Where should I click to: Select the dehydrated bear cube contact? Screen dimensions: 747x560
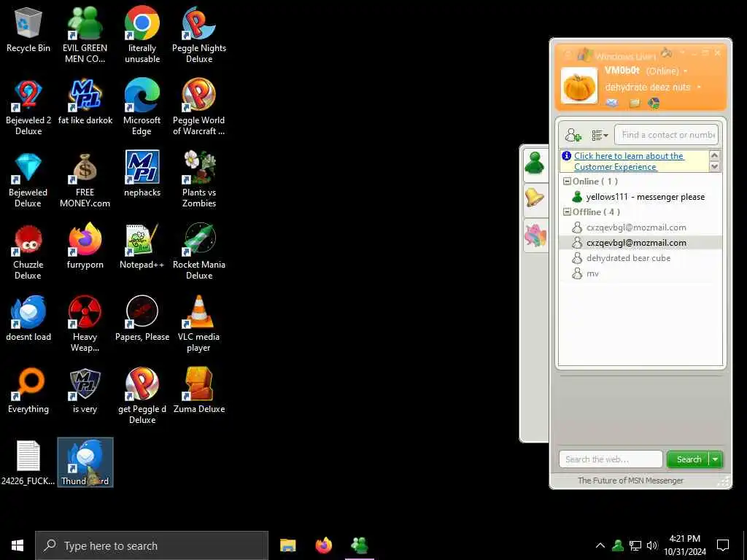pyautogui.click(x=640, y=258)
